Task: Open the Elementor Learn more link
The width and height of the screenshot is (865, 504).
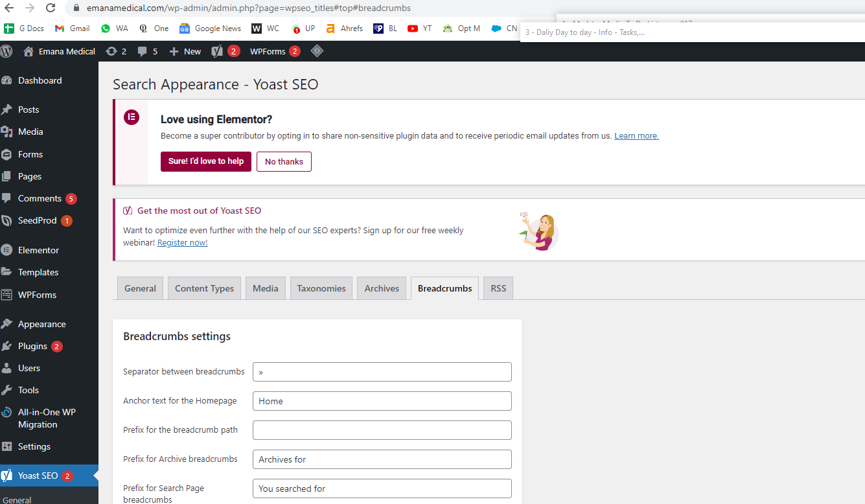Action: coord(636,136)
